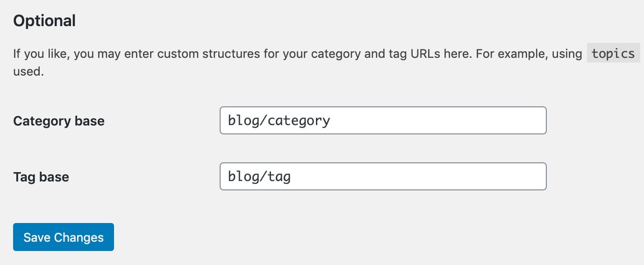Click the word "used." in the description
This screenshot has height=265, width=644.
coord(29,72)
